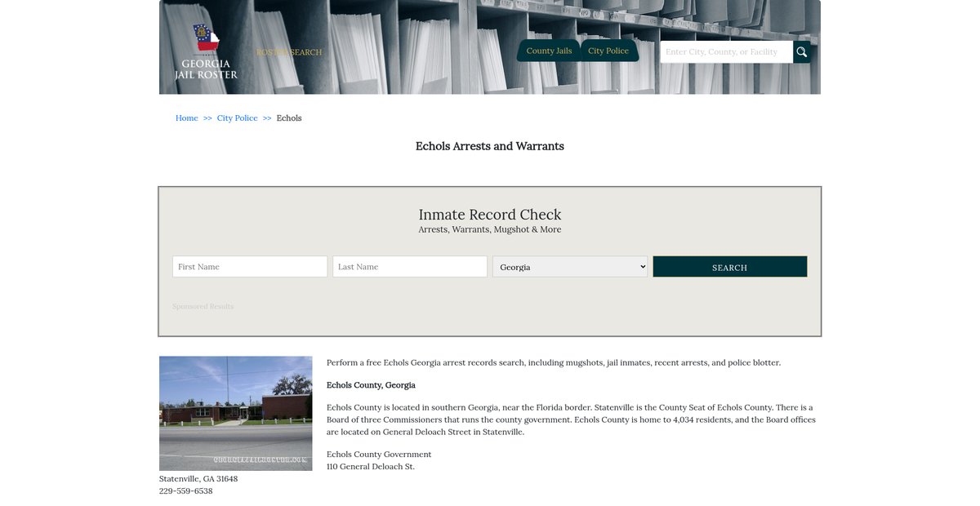Click the Echols County building photo

click(235, 413)
